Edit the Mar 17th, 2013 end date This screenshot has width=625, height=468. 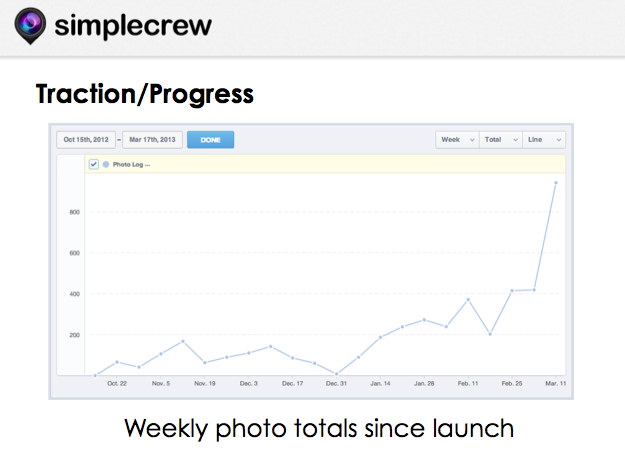tap(152, 140)
